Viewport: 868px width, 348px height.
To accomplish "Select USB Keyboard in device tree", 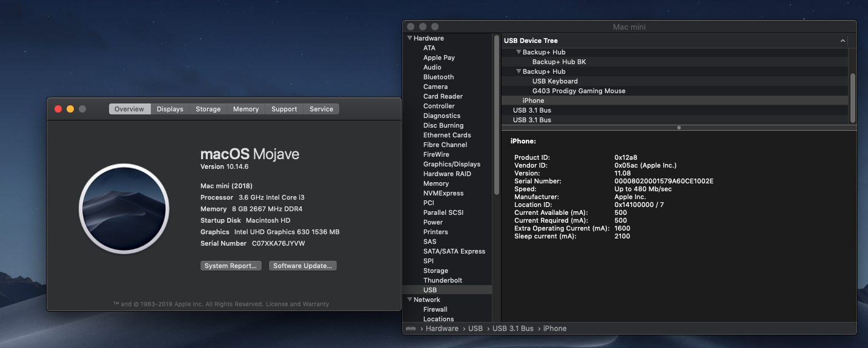I will 675,81.
